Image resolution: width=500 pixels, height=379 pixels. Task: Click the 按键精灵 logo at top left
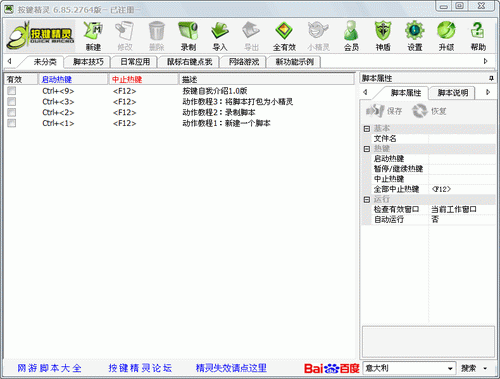pos(40,35)
